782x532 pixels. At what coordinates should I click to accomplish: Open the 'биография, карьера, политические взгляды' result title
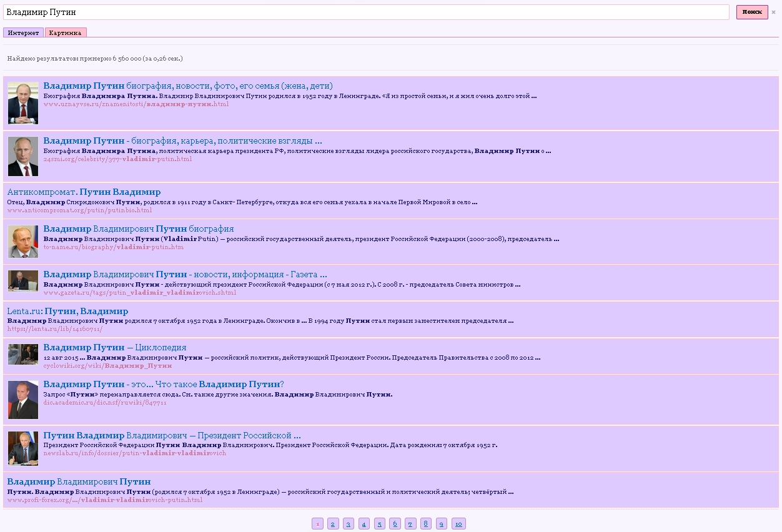(x=182, y=141)
